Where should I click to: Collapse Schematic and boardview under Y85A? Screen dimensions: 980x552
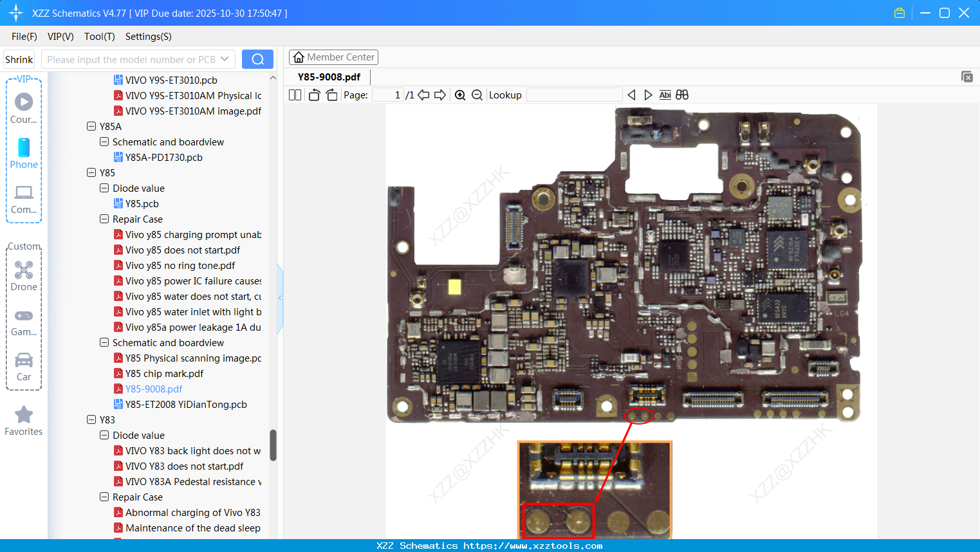coord(104,142)
